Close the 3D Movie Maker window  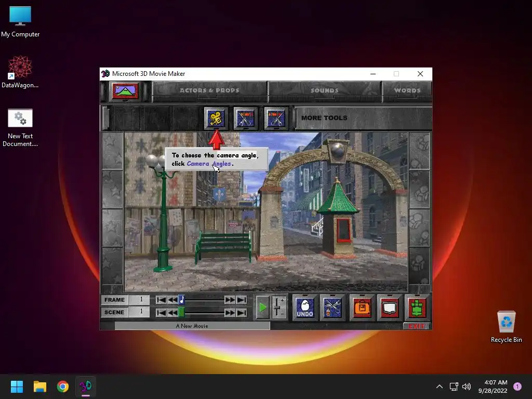420,74
